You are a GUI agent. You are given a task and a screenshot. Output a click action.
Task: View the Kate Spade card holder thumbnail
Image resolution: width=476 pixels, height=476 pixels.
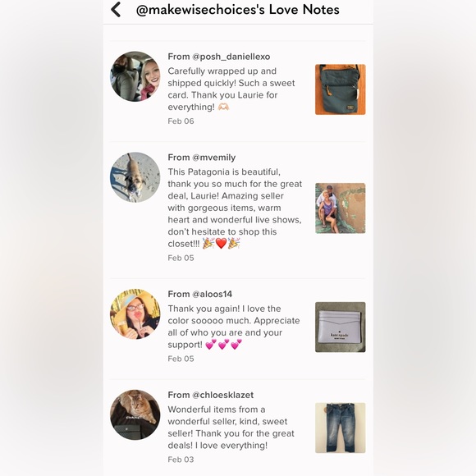pyautogui.click(x=341, y=327)
